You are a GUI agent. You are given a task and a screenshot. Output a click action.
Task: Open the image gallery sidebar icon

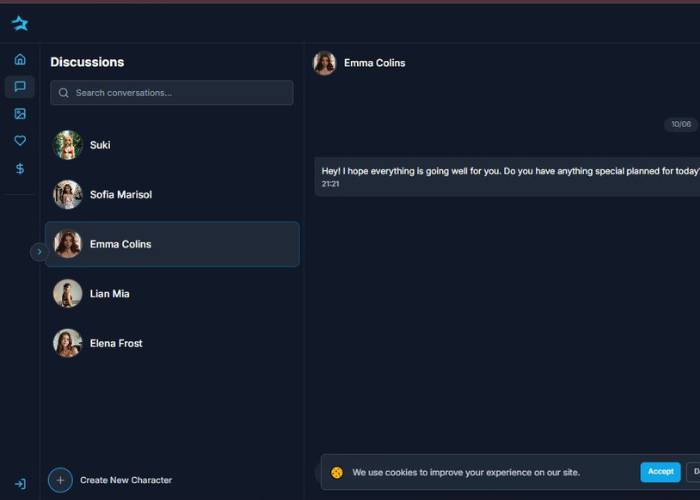point(20,114)
